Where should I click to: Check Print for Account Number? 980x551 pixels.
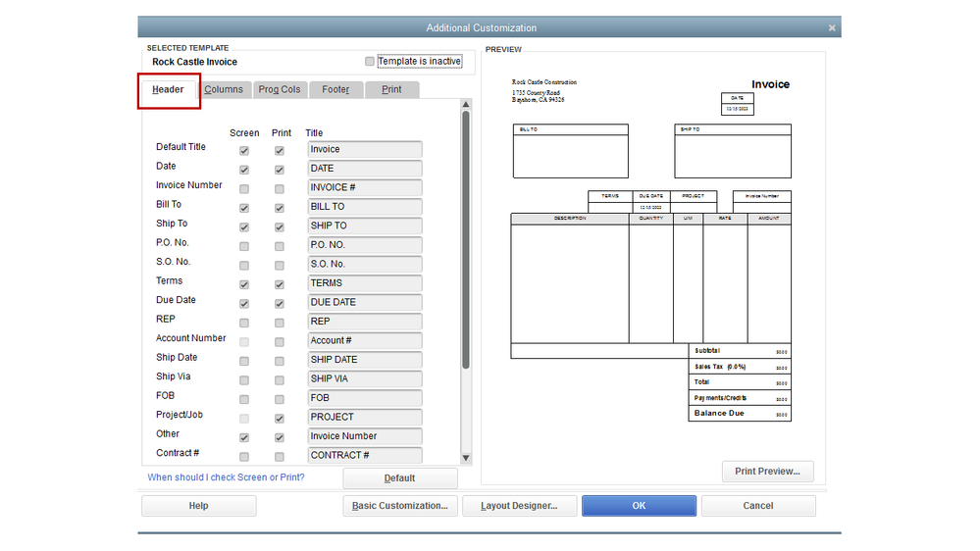[x=280, y=342]
